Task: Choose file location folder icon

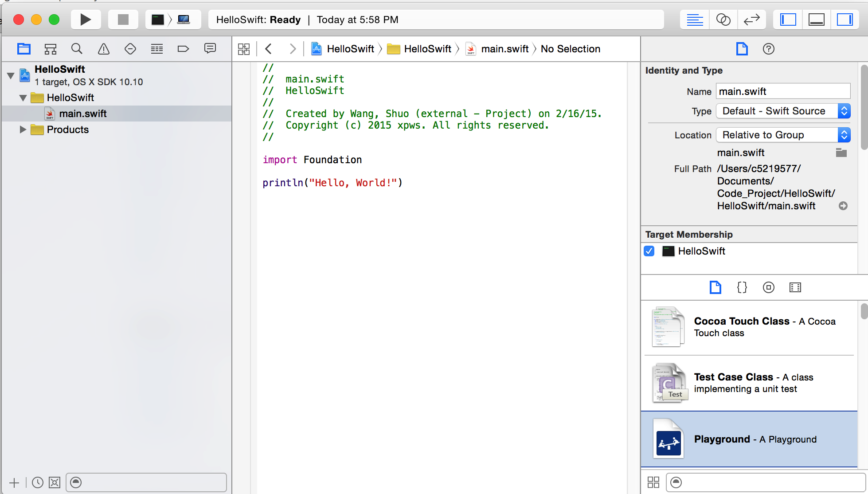Action: click(841, 153)
